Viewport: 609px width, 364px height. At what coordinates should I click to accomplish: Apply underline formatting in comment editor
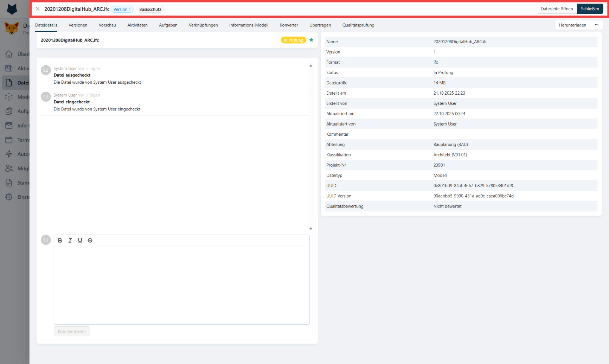(80, 240)
